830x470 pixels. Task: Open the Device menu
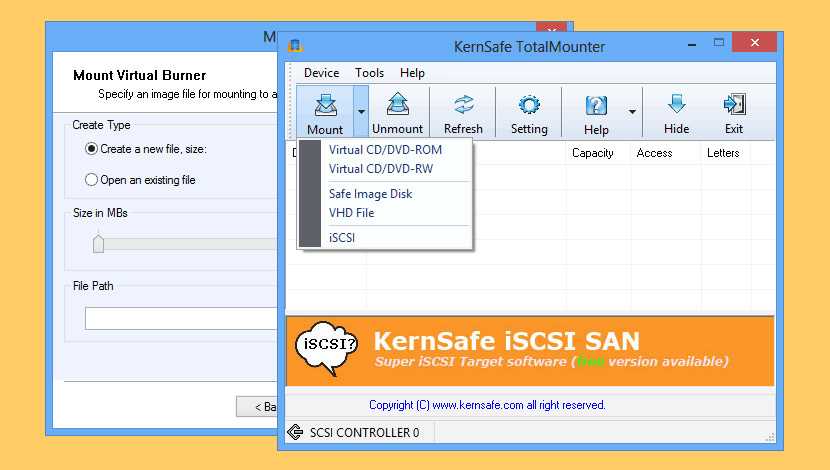click(321, 73)
